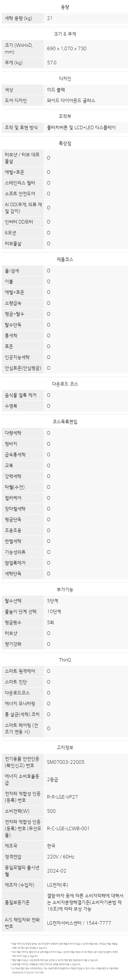This screenshot has width=130, height=980.
Task: Click the 세탁 용량 (kg) row label
Action: (18, 18)
